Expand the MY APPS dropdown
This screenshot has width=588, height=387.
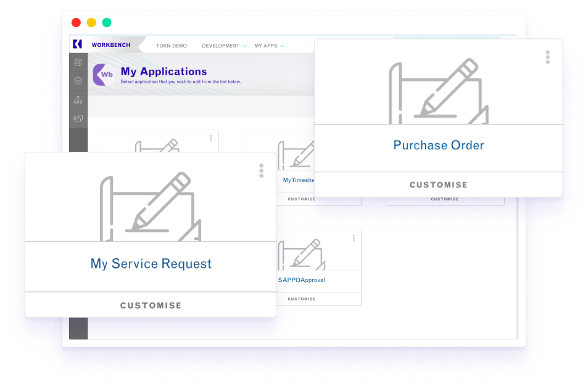coord(269,46)
